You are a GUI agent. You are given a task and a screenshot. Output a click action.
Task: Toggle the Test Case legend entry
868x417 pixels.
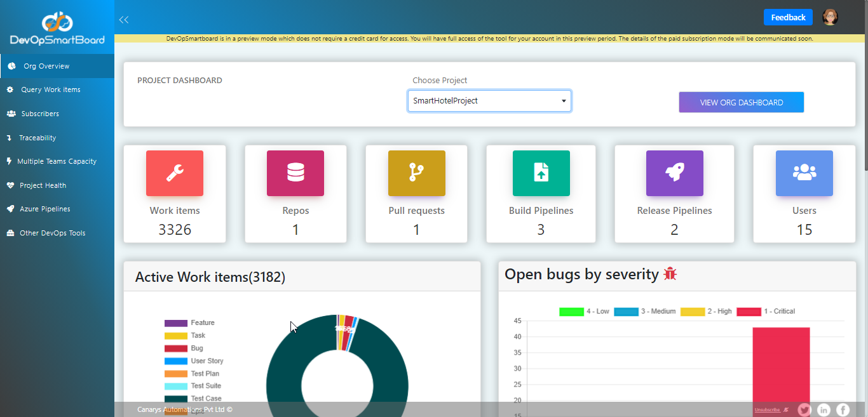pos(193,399)
